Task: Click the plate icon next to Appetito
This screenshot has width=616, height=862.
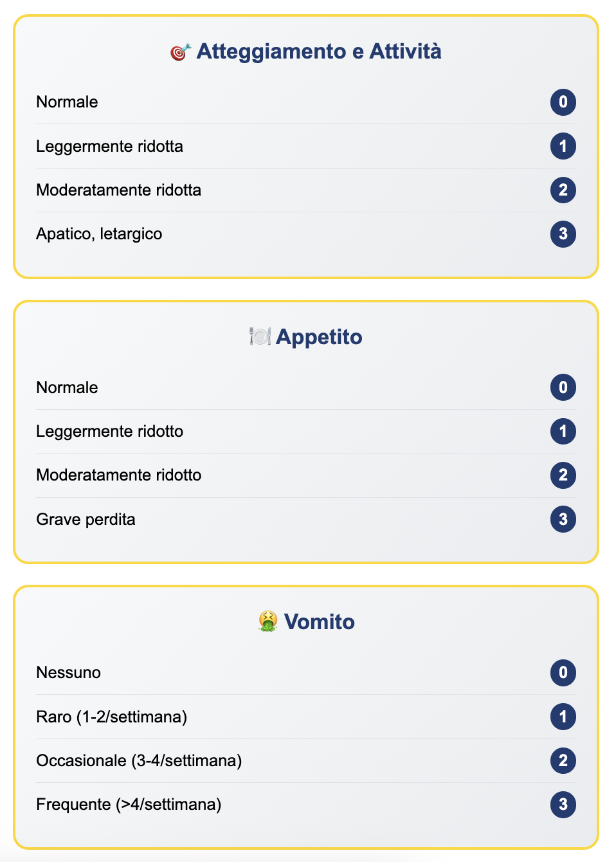Action: pos(260,336)
